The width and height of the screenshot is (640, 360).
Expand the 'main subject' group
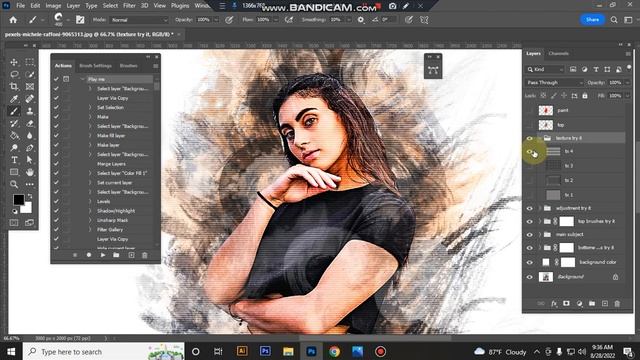540,235
